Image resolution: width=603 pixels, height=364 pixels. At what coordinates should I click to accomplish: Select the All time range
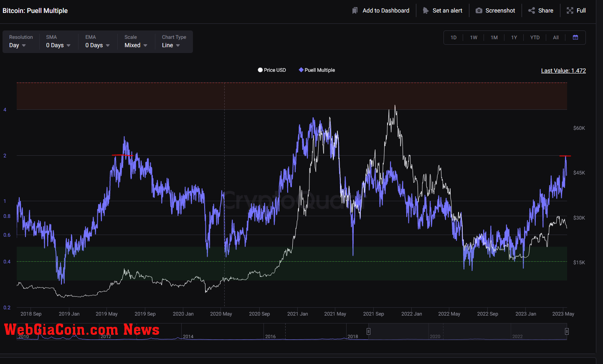pyautogui.click(x=556, y=38)
